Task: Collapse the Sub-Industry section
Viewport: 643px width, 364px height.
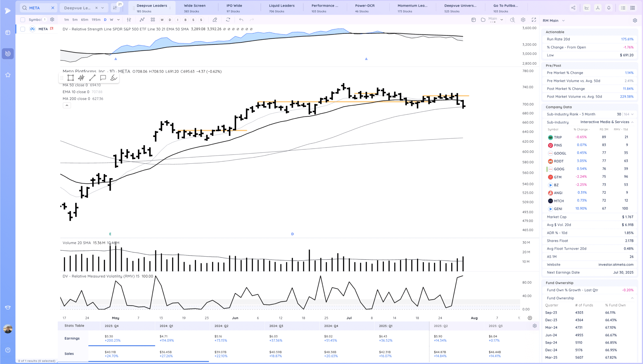Action: tap(632, 122)
